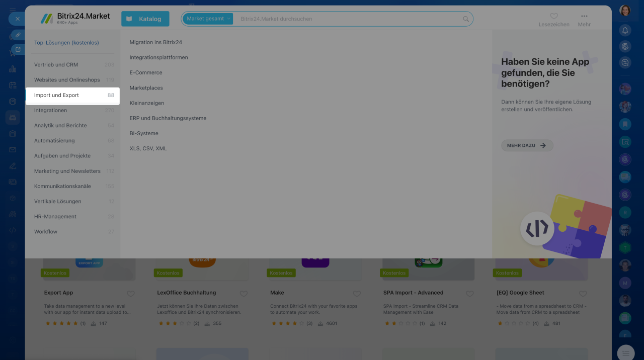This screenshot has height=360, width=644.
Task: Click Make app star rating
Action: [x=288, y=323]
